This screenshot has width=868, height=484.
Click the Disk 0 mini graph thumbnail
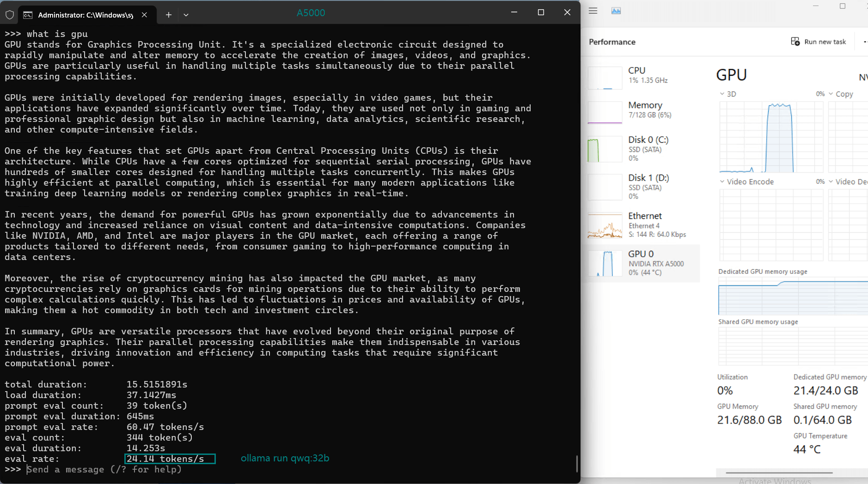(x=605, y=149)
